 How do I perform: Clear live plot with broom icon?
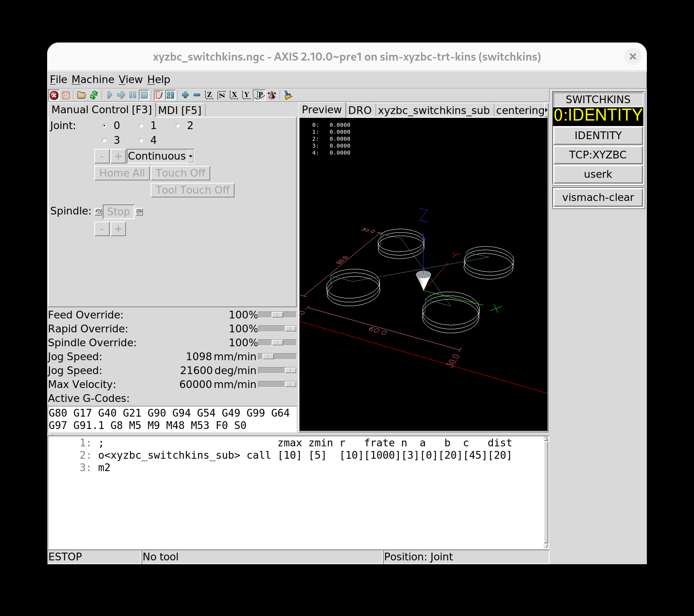(288, 95)
